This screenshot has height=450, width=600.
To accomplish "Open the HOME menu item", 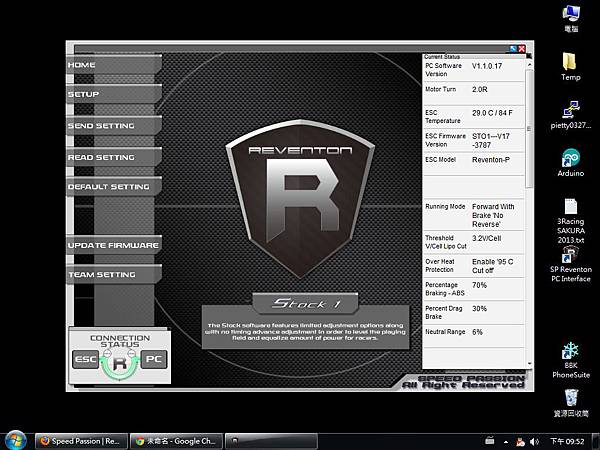I will tap(114, 64).
